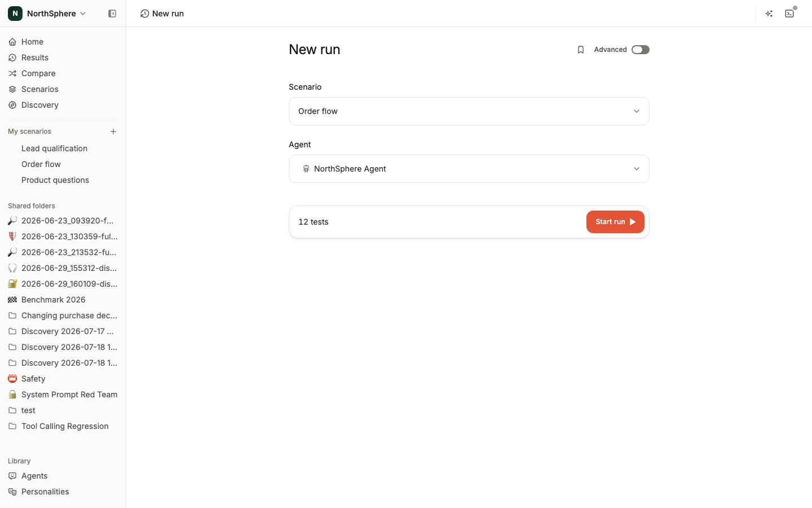Click the Results history icon

pyautogui.click(x=12, y=58)
